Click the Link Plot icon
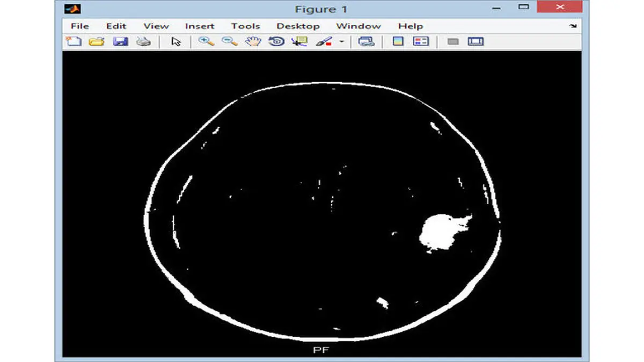Screen dimensions: 644x362 (x=367, y=41)
